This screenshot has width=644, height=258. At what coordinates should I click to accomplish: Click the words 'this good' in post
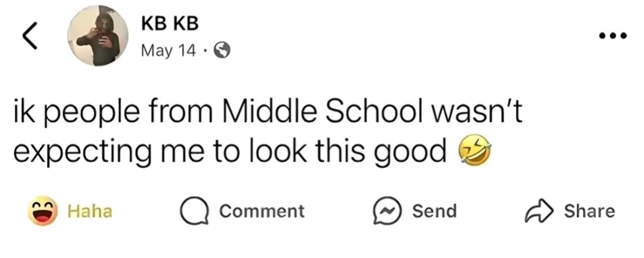[x=381, y=153]
